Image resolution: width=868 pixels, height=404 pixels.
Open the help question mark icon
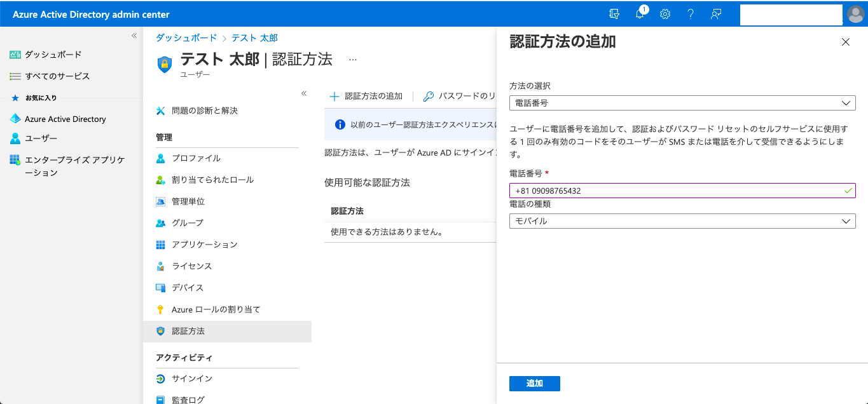[x=690, y=14]
